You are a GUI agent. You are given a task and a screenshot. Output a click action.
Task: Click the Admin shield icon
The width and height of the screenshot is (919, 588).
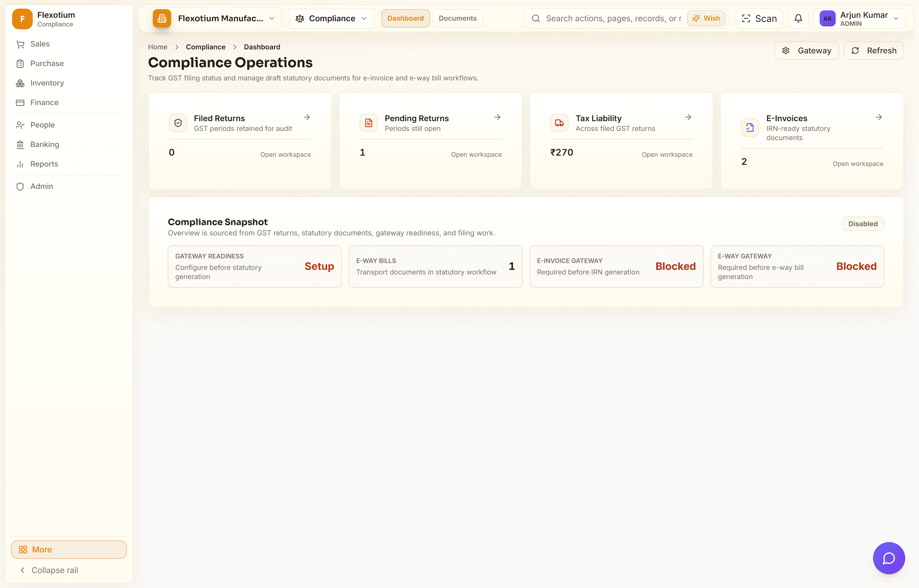pyautogui.click(x=20, y=186)
